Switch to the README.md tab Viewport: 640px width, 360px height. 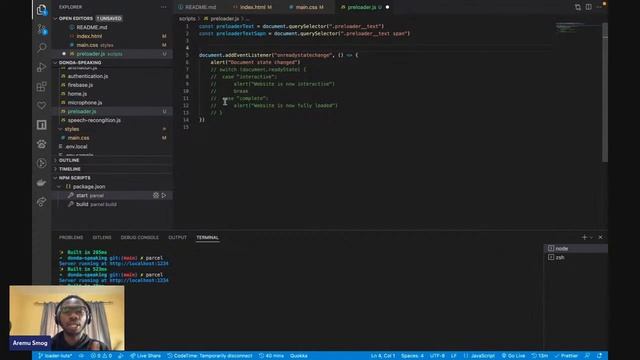[200, 7]
